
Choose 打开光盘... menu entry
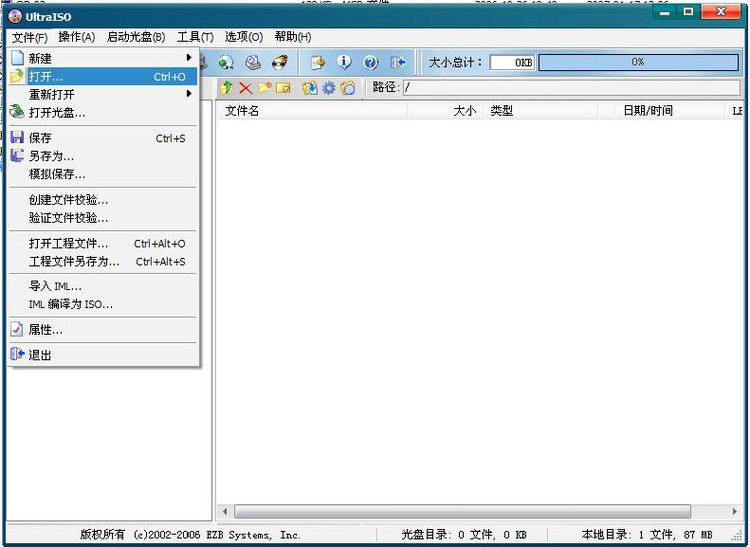pos(102,112)
